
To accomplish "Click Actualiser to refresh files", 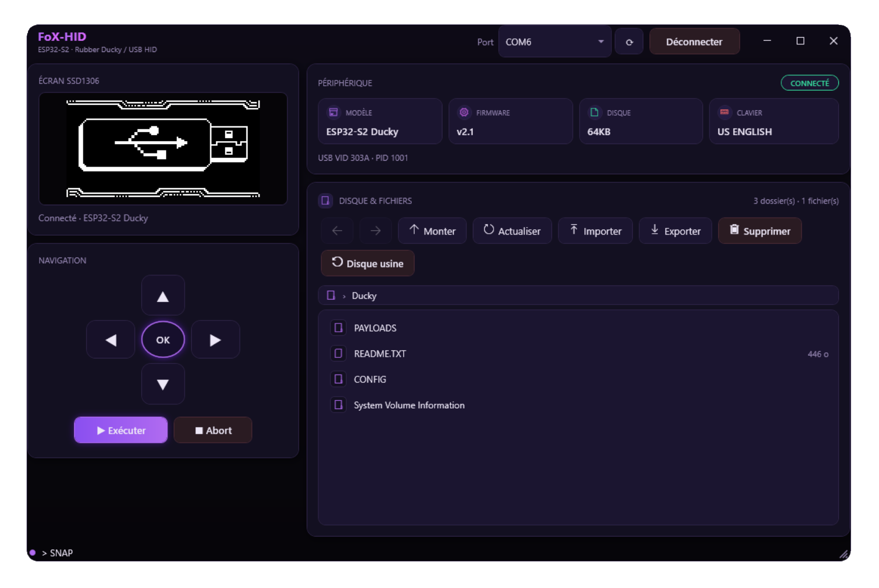I will coord(512,230).
